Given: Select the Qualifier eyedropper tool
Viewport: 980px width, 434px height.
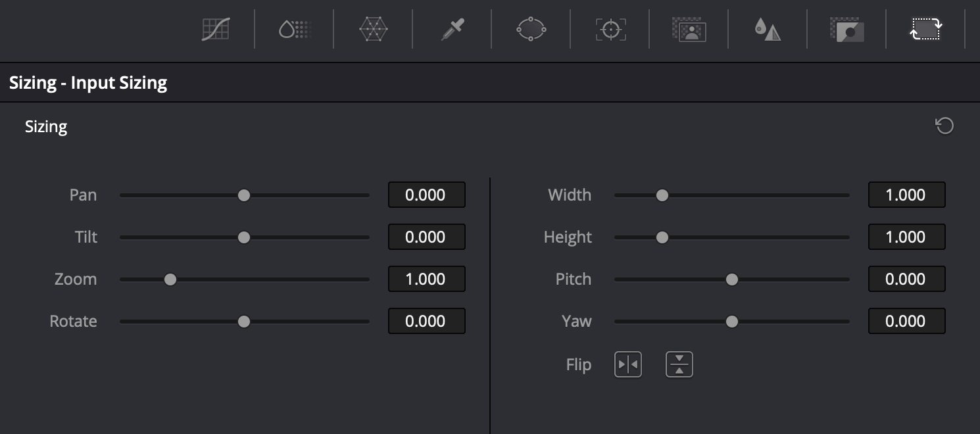Looking at the screenshot, I should tap(452, 29).
